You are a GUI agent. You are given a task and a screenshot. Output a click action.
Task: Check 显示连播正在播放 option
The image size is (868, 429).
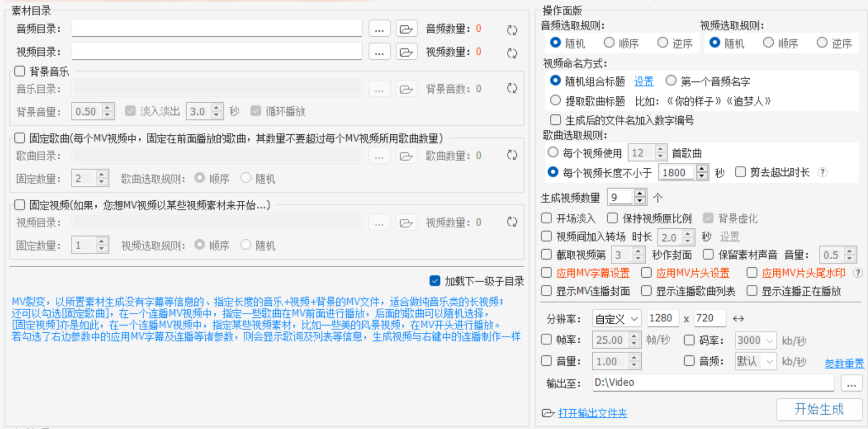[x=752, y=290]
